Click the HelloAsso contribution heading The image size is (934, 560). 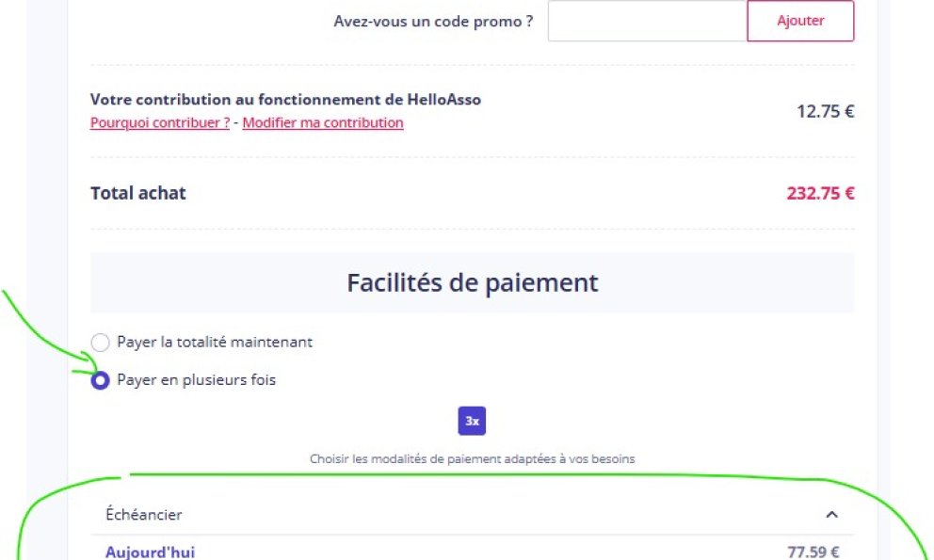click(x=285, y=99)
